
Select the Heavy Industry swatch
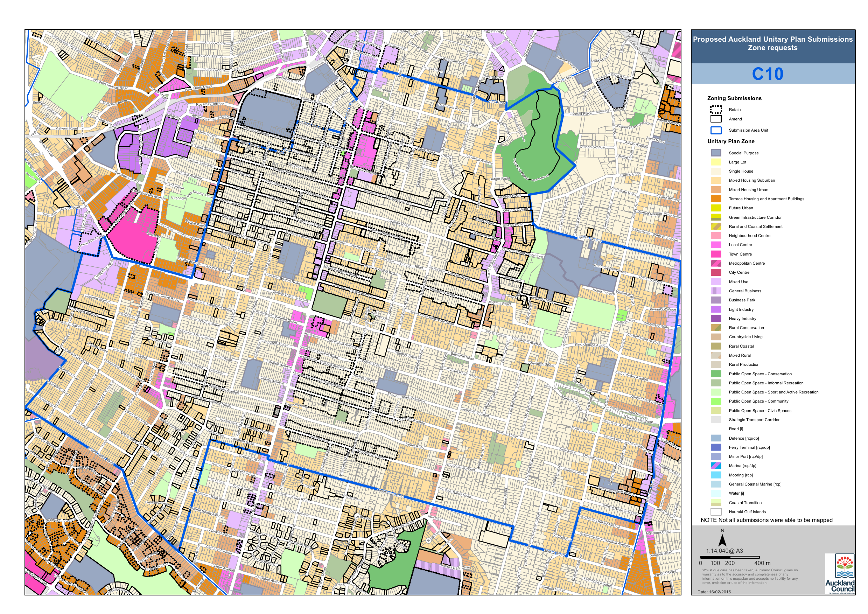pos(716,318)
